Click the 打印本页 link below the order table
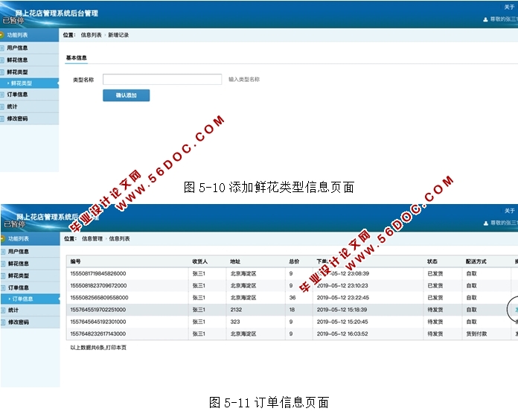 click(x=116, y=347)
